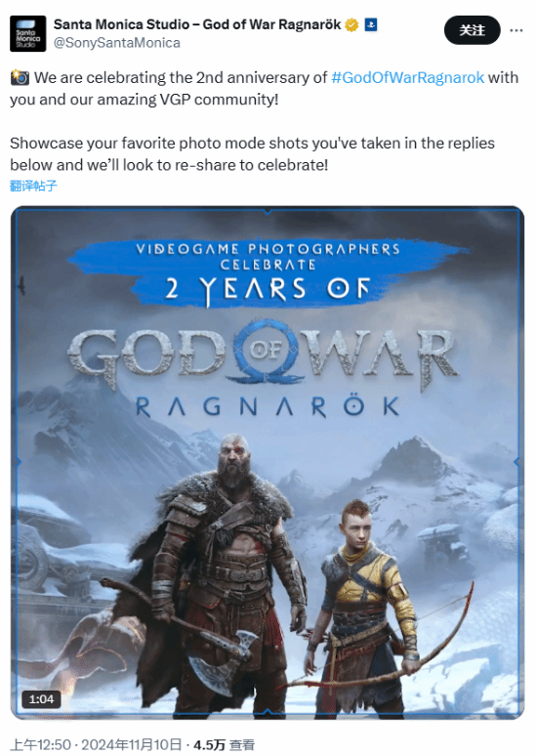Open the 上午12:50 post timestamp
The width and height of the screenshot is (537, 756).
[40, 744]
